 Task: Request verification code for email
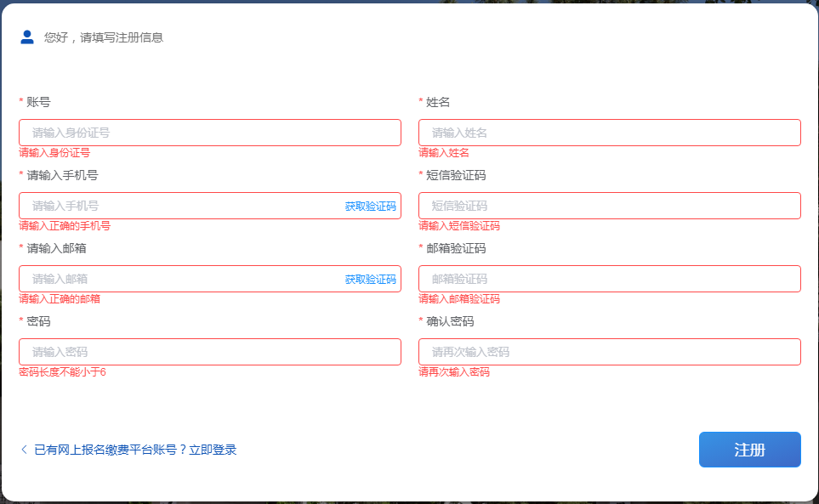tap(370, 280)
